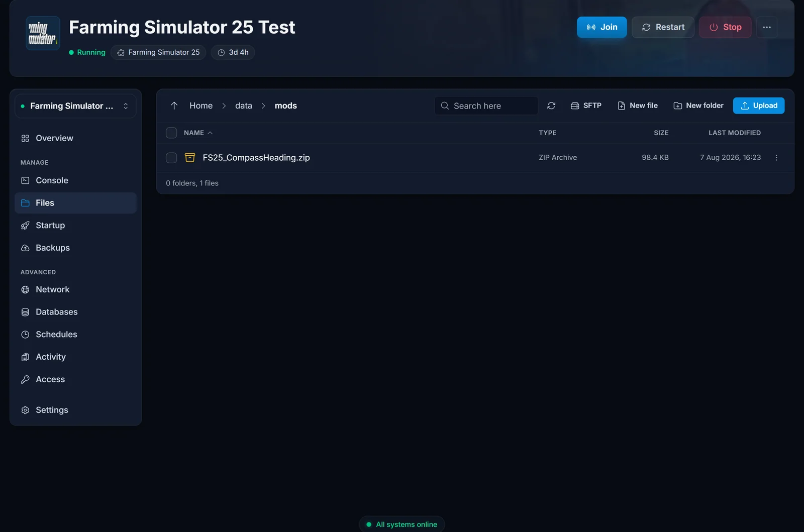Open the Backups section
This screenshot has height=532, width=804.
click(x=75, y=248)
